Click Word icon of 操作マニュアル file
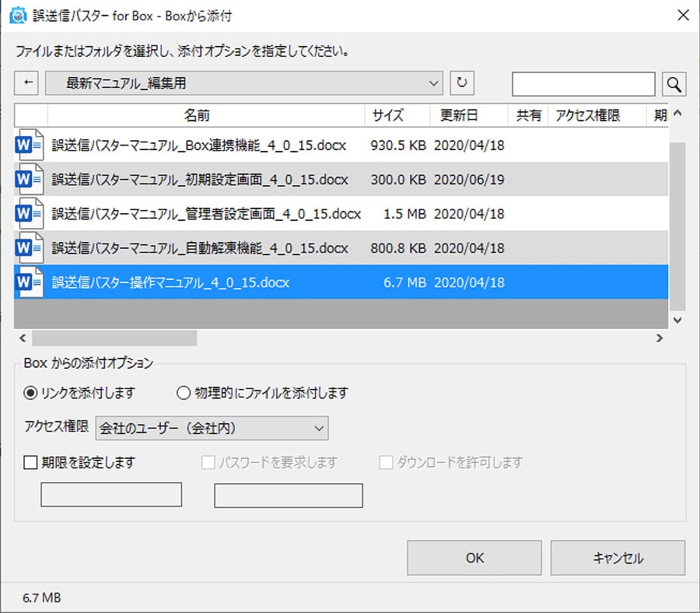The image size is (700, 613). (x=30, y=282)
